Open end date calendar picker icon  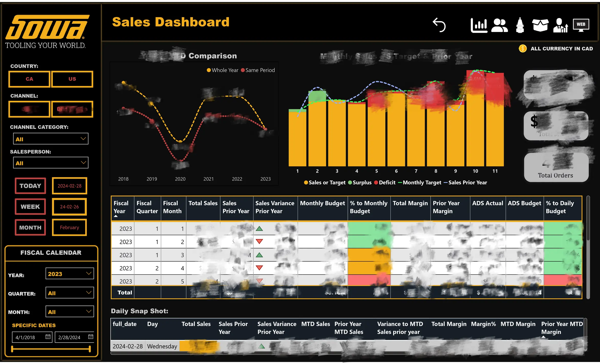(x=90, y=337)
